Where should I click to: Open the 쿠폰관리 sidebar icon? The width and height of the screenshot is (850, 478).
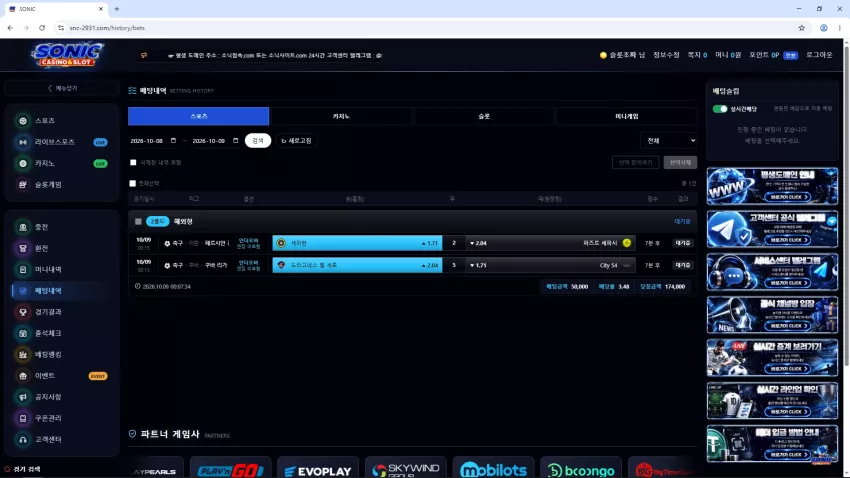(x=23, y=418)
